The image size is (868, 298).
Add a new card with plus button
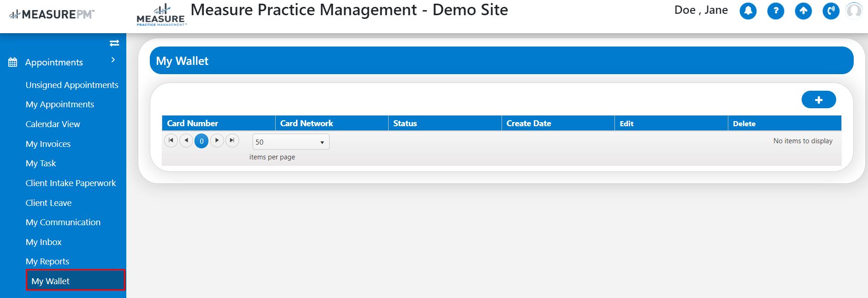(x=819, y=99)
